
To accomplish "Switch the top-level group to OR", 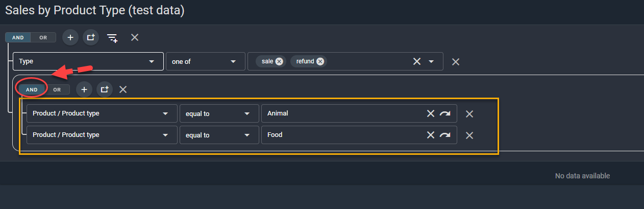I will (x=43, y=37).
